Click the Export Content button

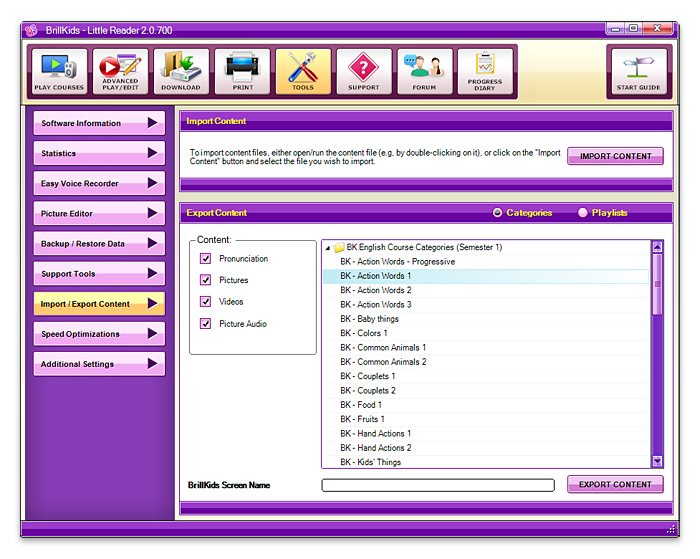[x=615, y=484]
